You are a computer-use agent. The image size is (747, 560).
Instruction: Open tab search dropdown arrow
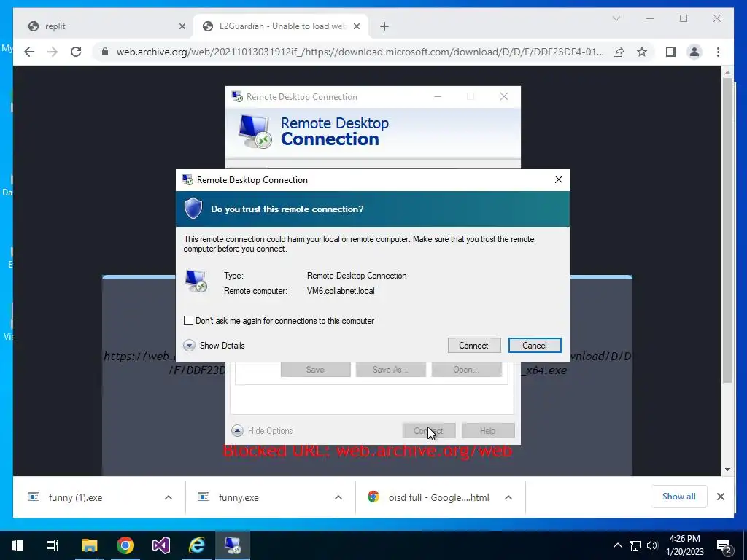click(616, 18)
